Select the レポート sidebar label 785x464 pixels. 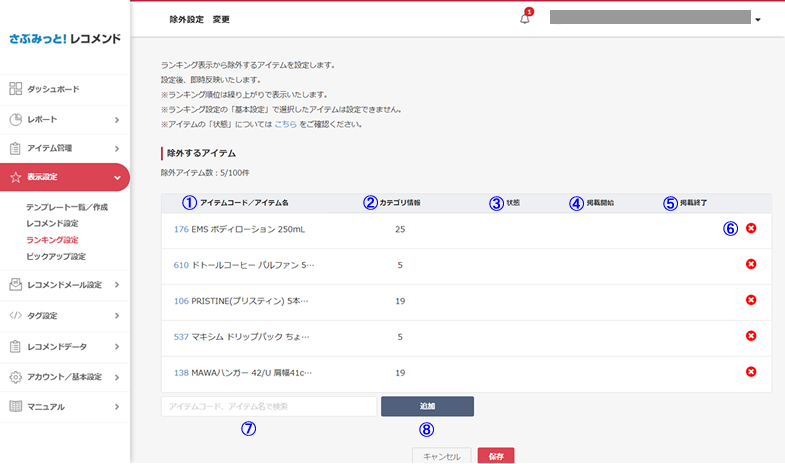point(42,119)
